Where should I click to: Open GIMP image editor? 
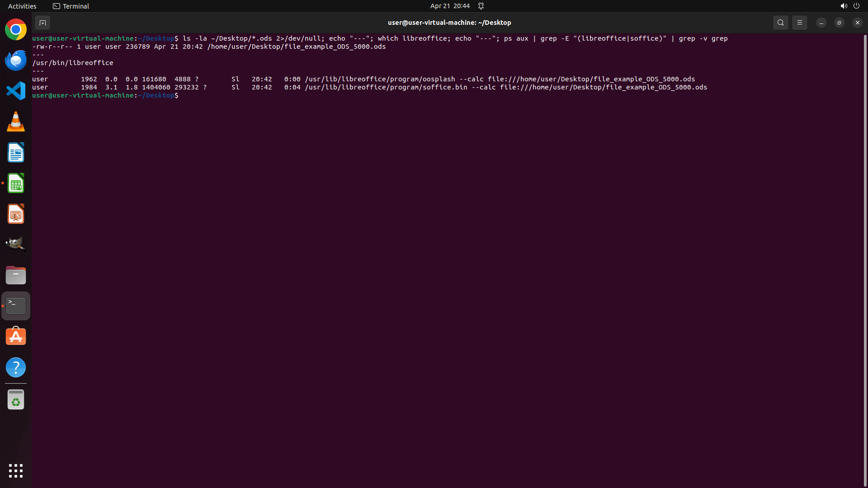point(16,244)
